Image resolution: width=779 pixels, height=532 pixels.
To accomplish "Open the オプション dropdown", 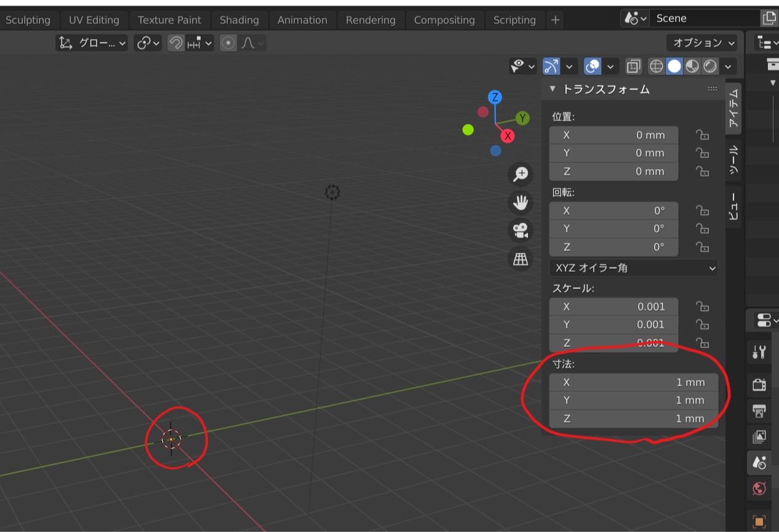I will pyautogui.click(x=702, y=42).
